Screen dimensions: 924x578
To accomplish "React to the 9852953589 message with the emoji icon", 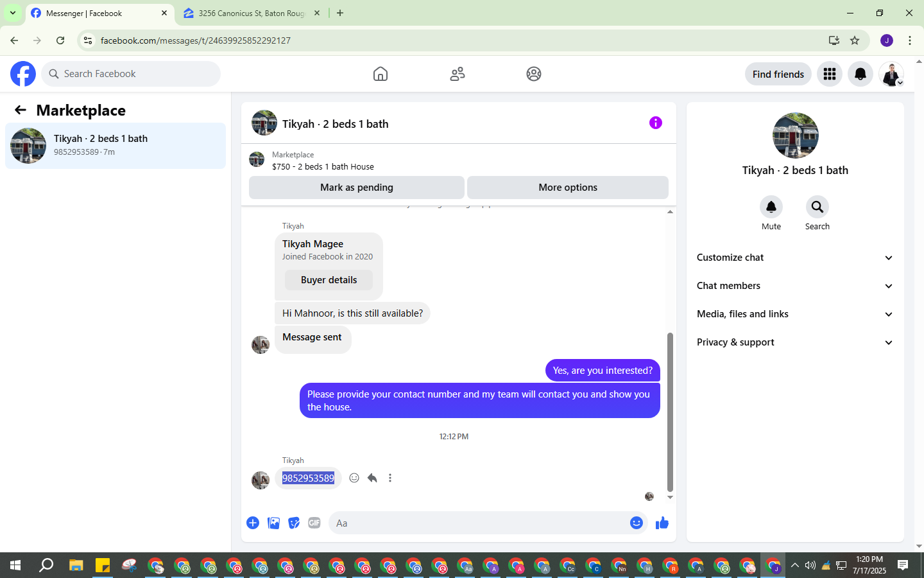I will pos(354,478).
